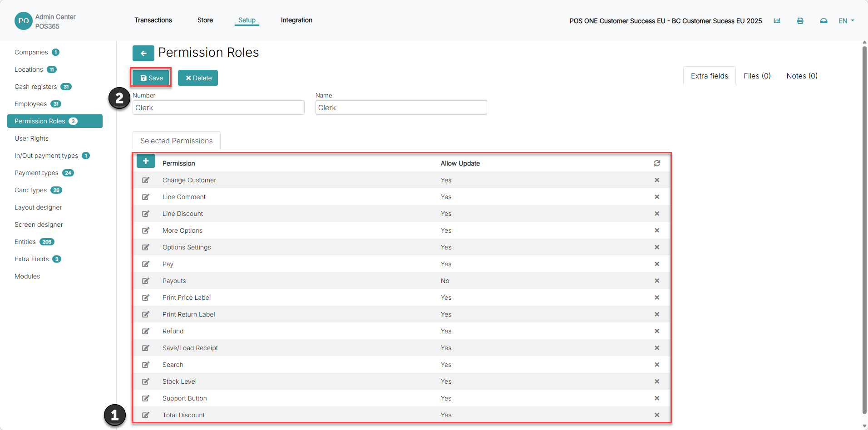868x430 pixels.
Task: Add a new permission with the plus button
Action: (146, 161)
